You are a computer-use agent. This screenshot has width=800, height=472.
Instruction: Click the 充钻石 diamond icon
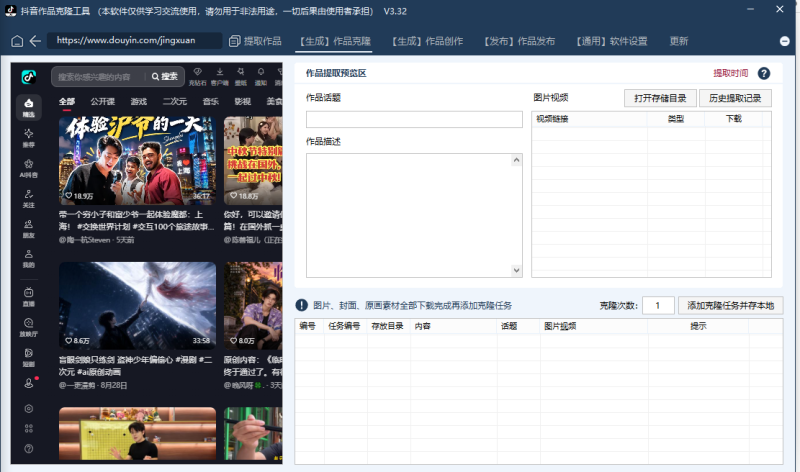pos(197,76)
